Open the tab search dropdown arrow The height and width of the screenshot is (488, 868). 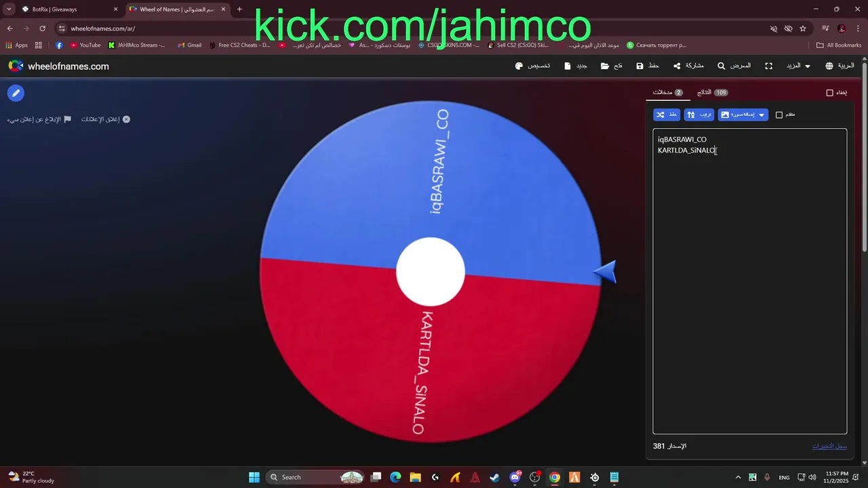coord(9,9)
